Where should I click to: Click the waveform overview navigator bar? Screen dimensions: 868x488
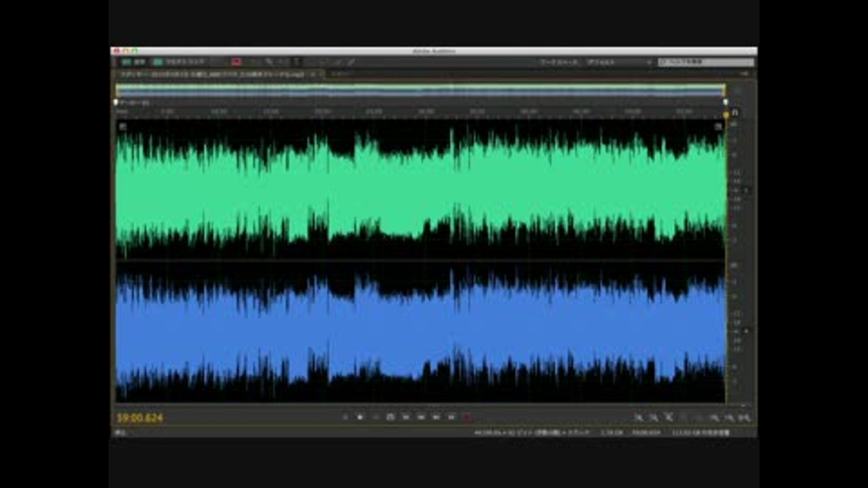(420, 90)
